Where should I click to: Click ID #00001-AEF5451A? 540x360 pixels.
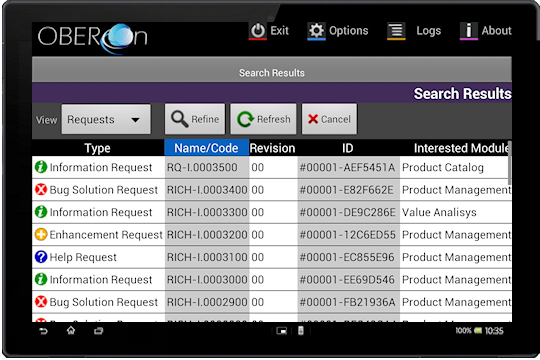[347, 167]
